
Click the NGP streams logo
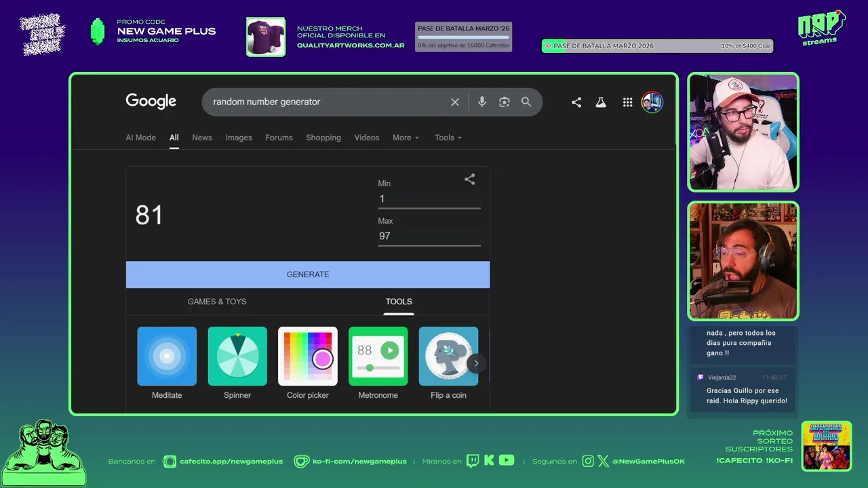[x=821, y=28]
